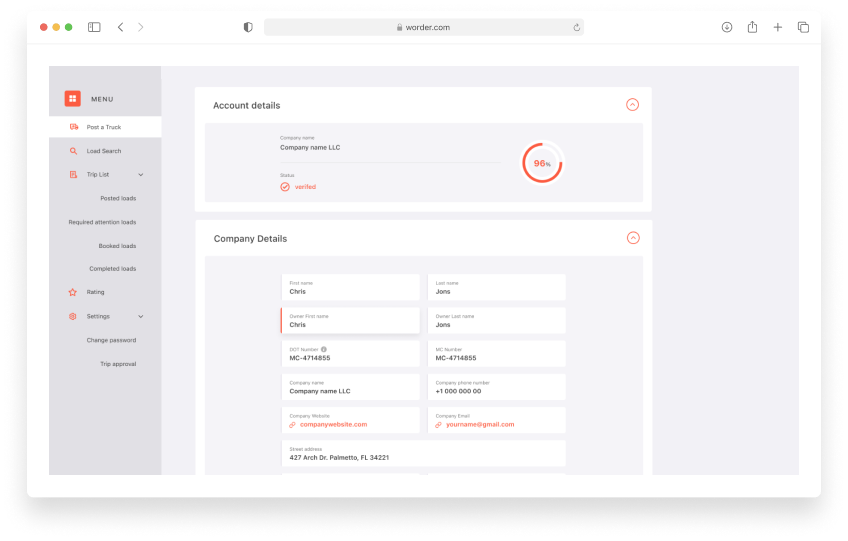This screenshot has width=848, height=541.
Task: Click the DOT Number field
Action: click(350, 354)
